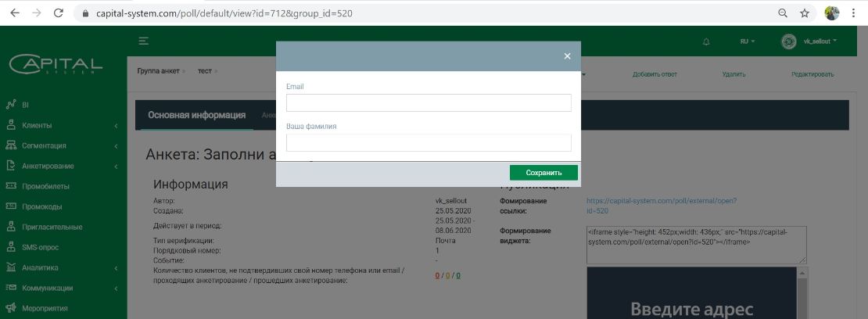Open Аналитика in the sidebar
868x319 pixels.
40,268
